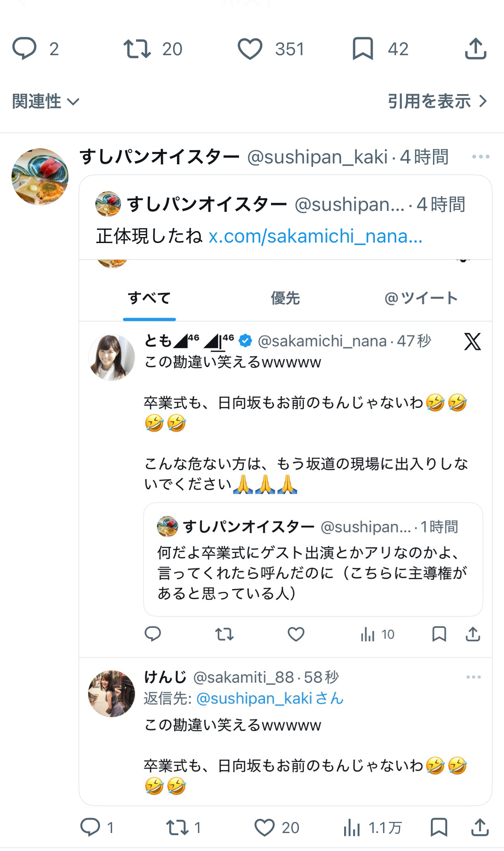The image size is (504, 851).
Task: Switch to the 優先 tab
Action: point(285,298)
